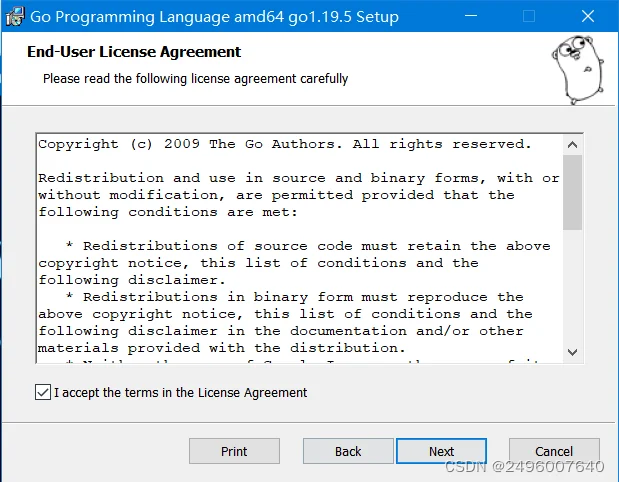Click the disabled maximize window button
This screenshot has width=619, height=482.
pyautogui.click(x=529, y=16)
